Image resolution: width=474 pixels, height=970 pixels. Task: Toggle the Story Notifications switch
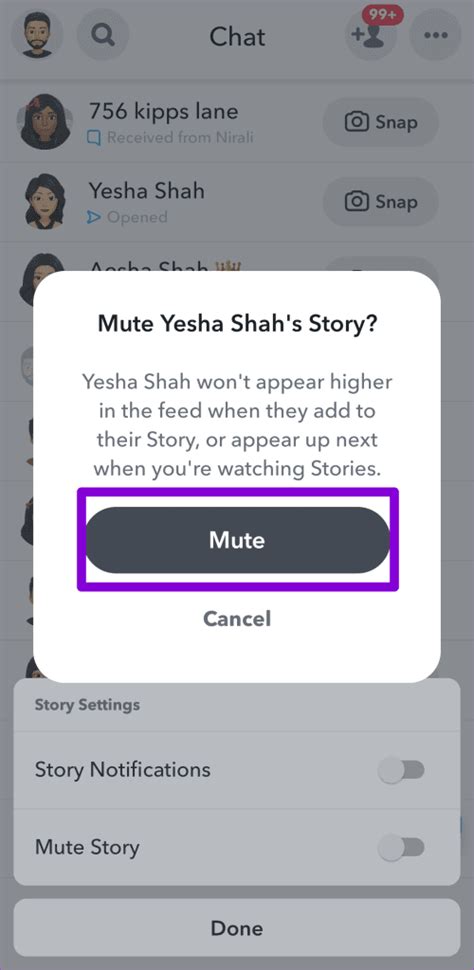pos(402,771)
